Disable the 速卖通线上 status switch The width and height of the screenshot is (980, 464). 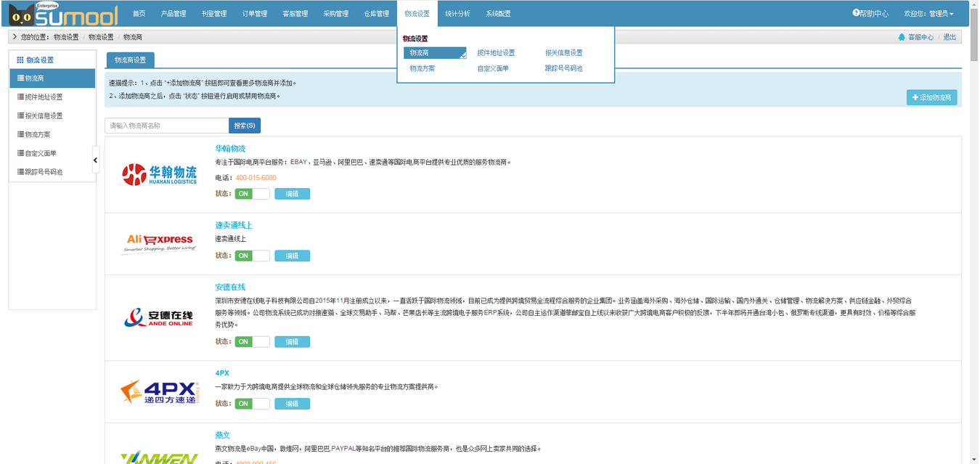[252, 256]
